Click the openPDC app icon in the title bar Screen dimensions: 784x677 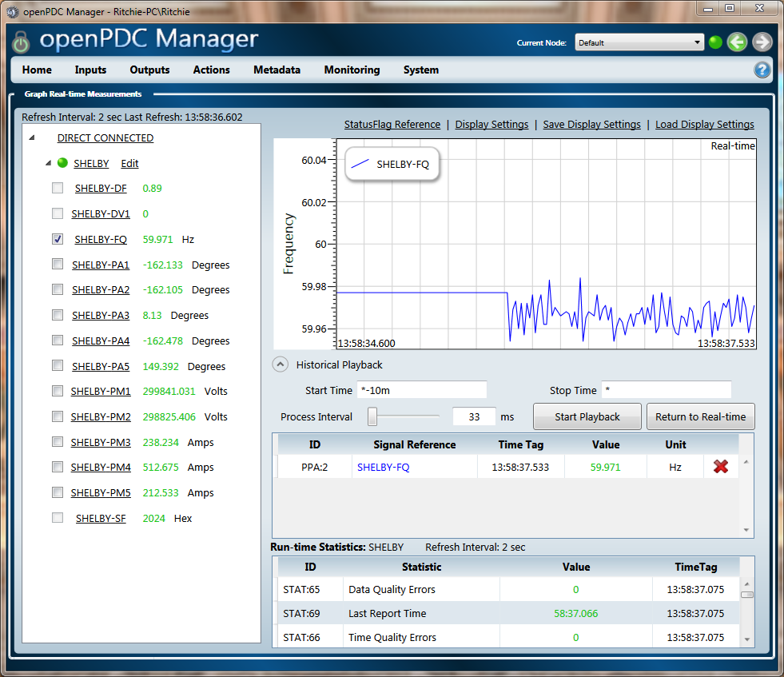click(13, 11)
